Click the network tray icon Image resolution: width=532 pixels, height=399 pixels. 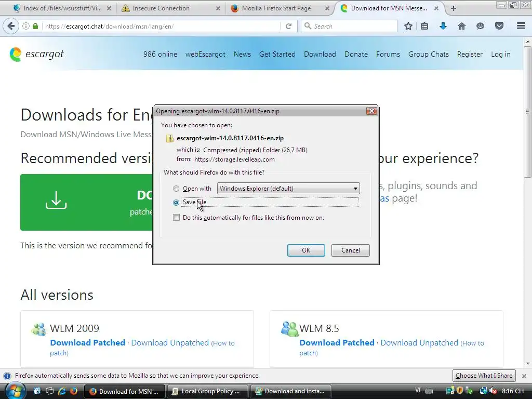483,391
